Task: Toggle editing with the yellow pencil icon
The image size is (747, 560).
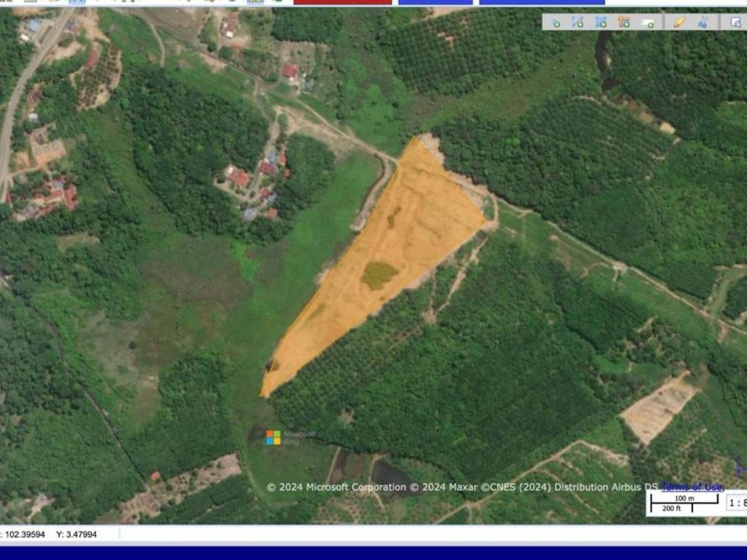Action: coord(680,23)
